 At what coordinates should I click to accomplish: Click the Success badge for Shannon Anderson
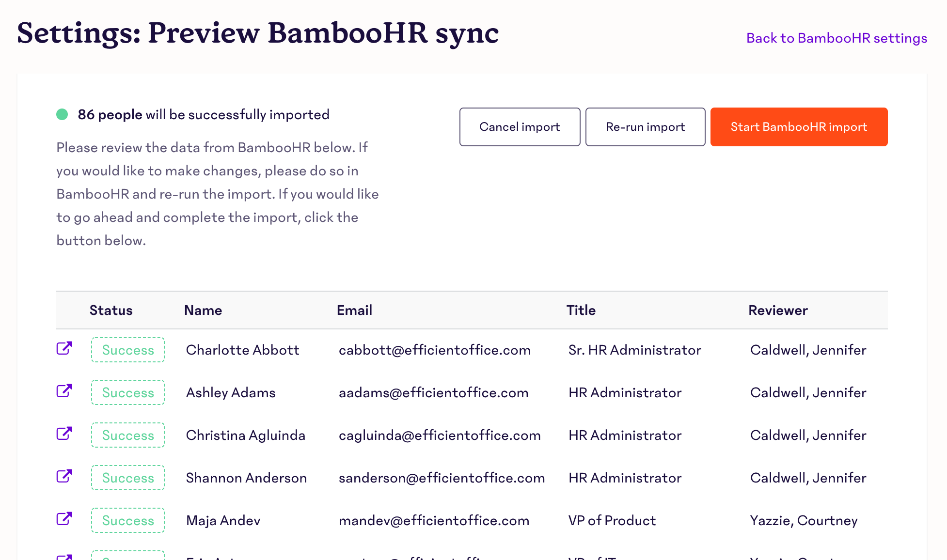[128, 478]
